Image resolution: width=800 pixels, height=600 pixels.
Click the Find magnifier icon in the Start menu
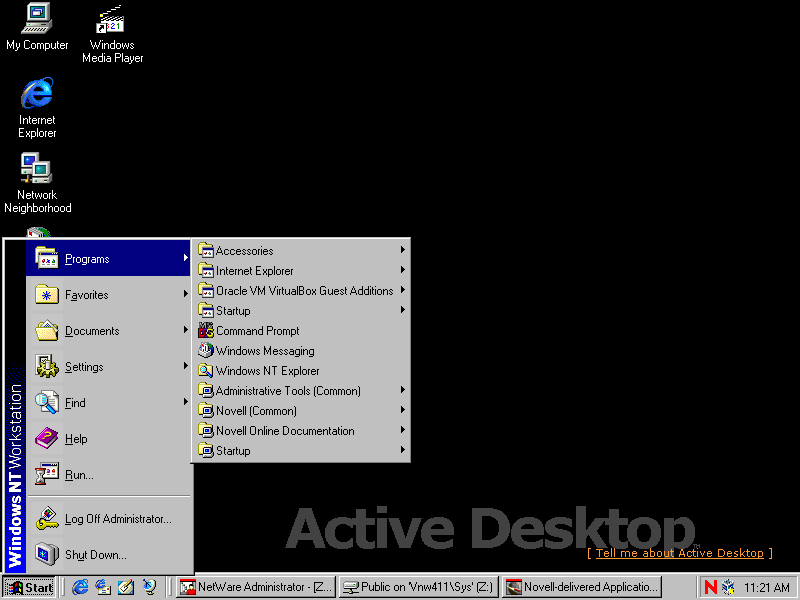coord(46,403)
